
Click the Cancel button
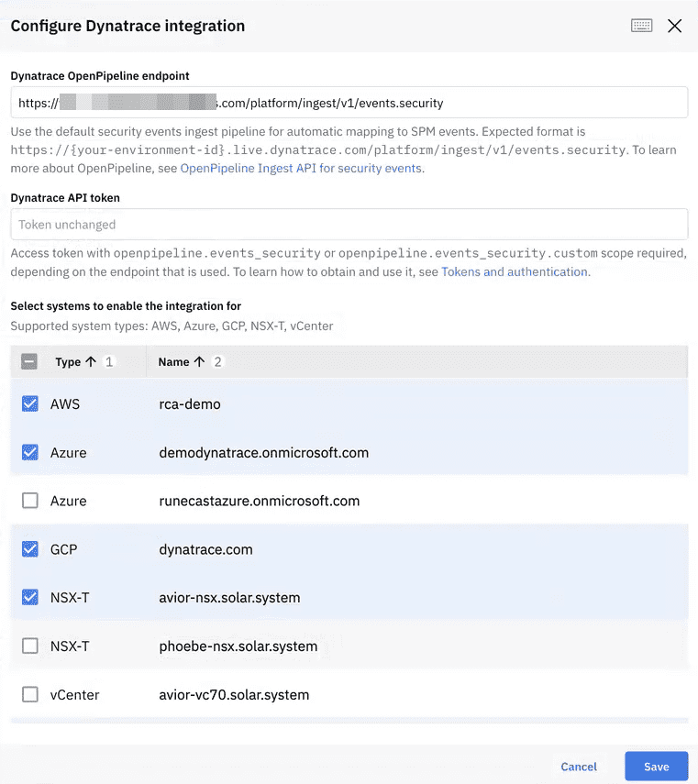pos(579,767)
